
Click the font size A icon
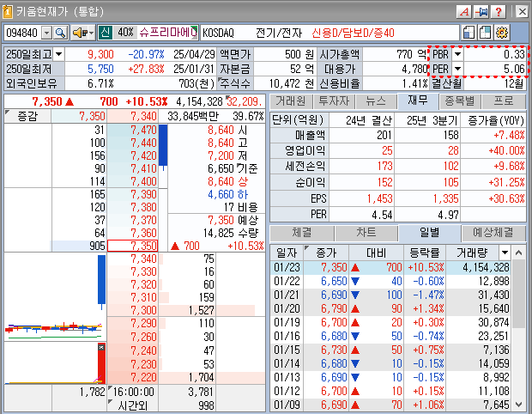pos(464,12)
